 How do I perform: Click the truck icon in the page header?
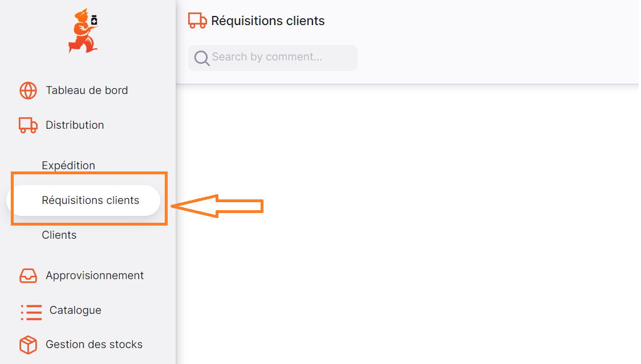pyautogui.click(x=197, y=21)
